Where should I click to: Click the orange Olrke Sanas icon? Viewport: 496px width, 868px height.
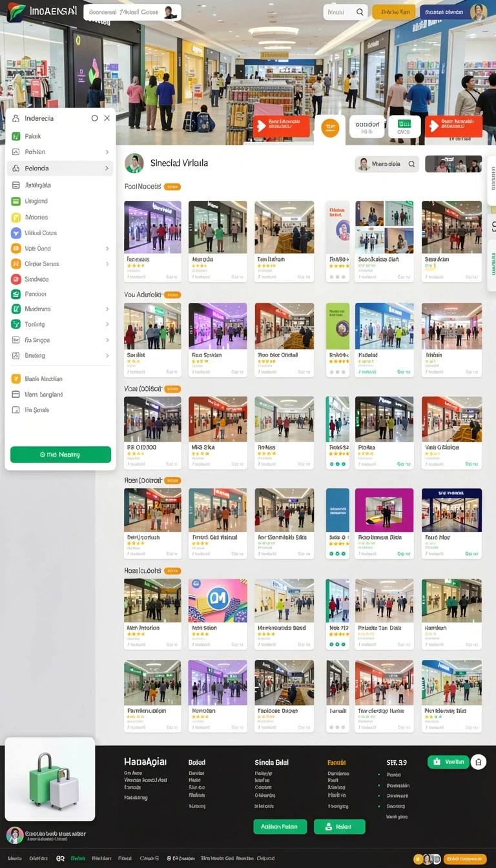pos(16,263)
